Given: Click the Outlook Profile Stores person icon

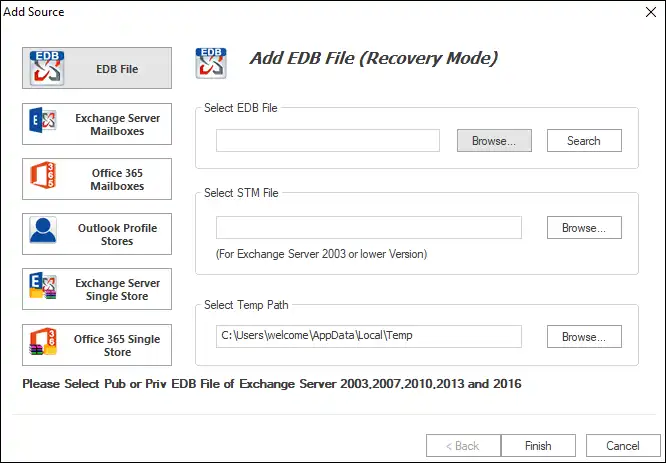Looking at the screenshot, I should pyautogui.click(x=43, y=230).
